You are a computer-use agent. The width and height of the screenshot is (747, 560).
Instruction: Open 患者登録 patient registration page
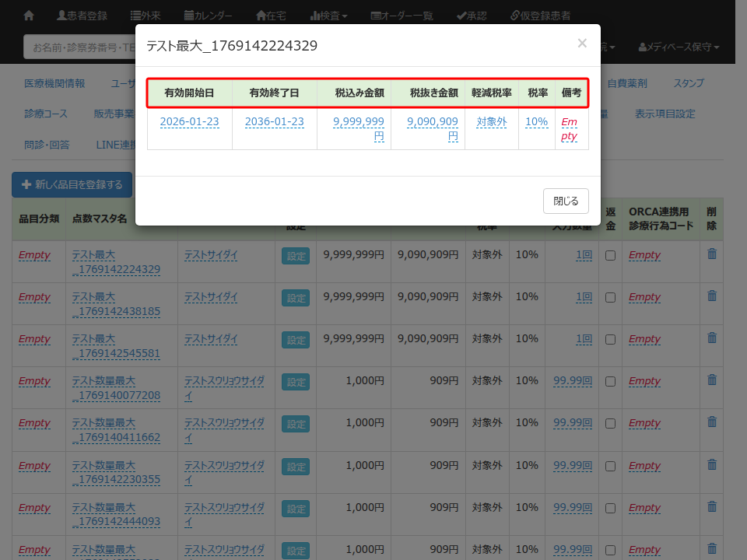(82, 16)
